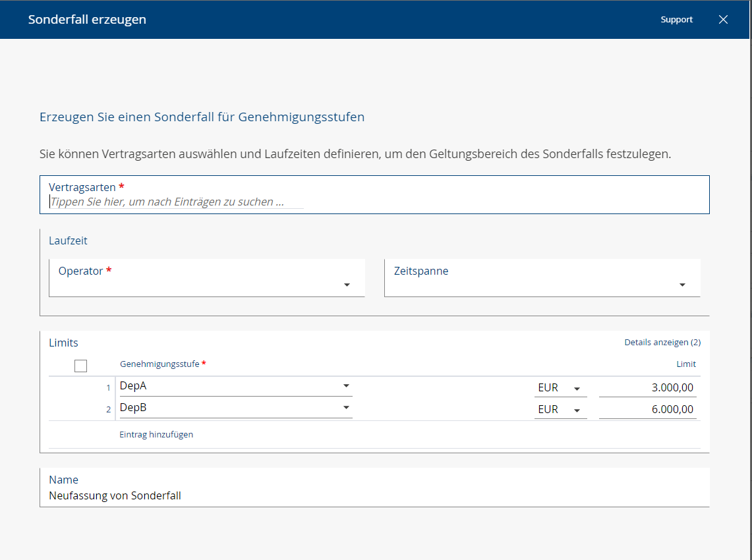Click the Genehmigungsstufe column header
752x560 pixels.
tap(160, 364)
